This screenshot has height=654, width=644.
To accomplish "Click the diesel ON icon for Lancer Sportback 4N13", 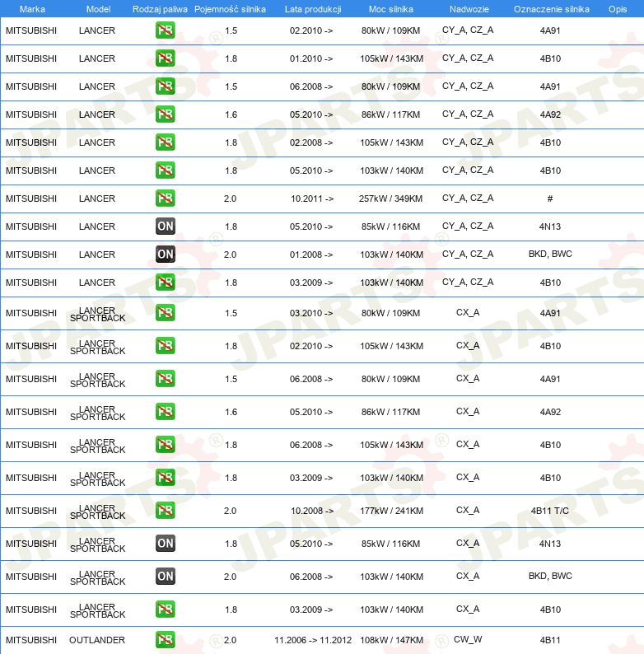I will coord(165,544).
